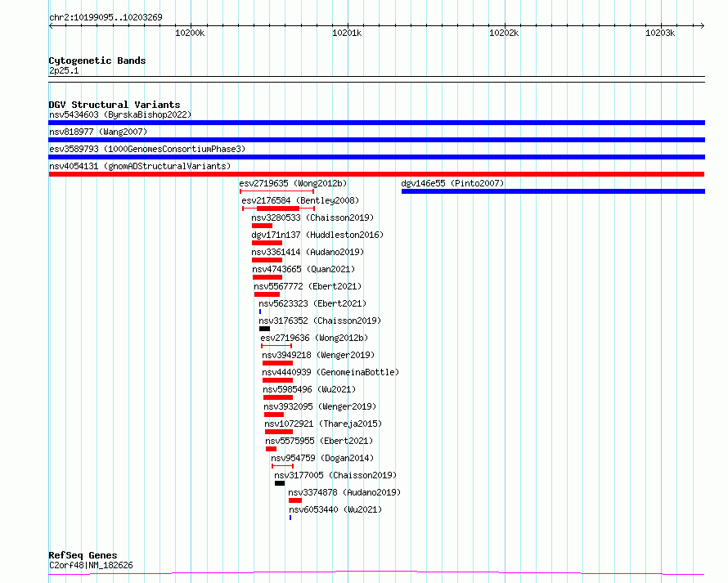Viewport: 728px width, 583px height.
Task: Open nsv4743665 (Quan2021) variant
Action: click(x=303, y=269)
